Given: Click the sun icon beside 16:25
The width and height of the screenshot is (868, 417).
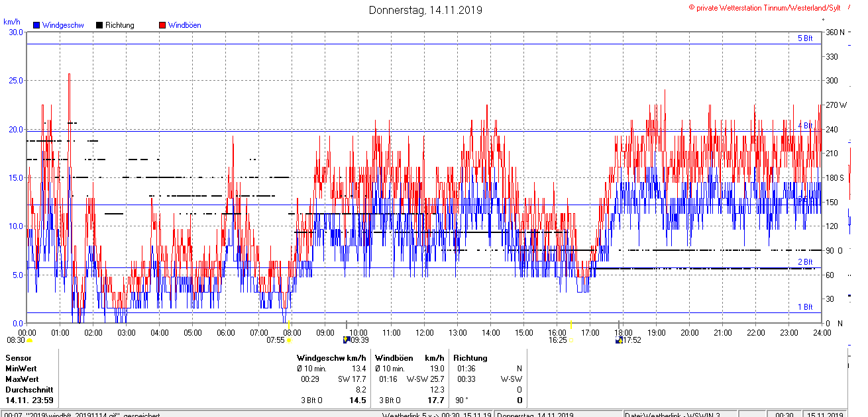Looking at the screenshot, I should (x=571, y=340).
